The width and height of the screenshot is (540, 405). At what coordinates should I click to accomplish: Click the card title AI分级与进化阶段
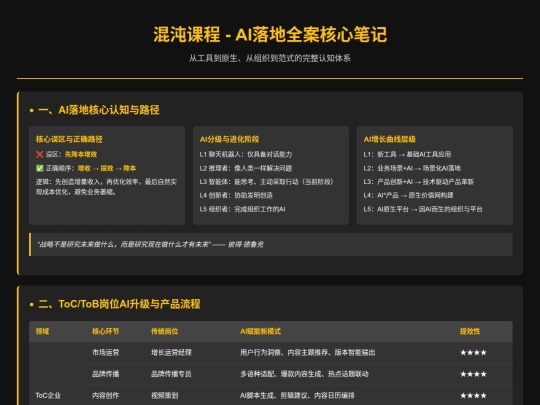click(229, 139)
